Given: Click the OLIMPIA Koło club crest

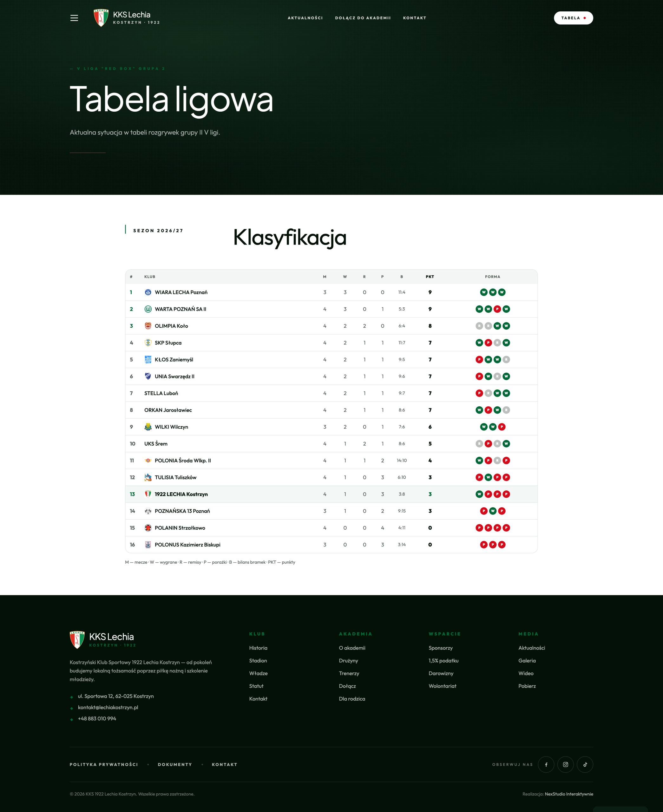Looking at the screenshot, I should coord(148,326).
